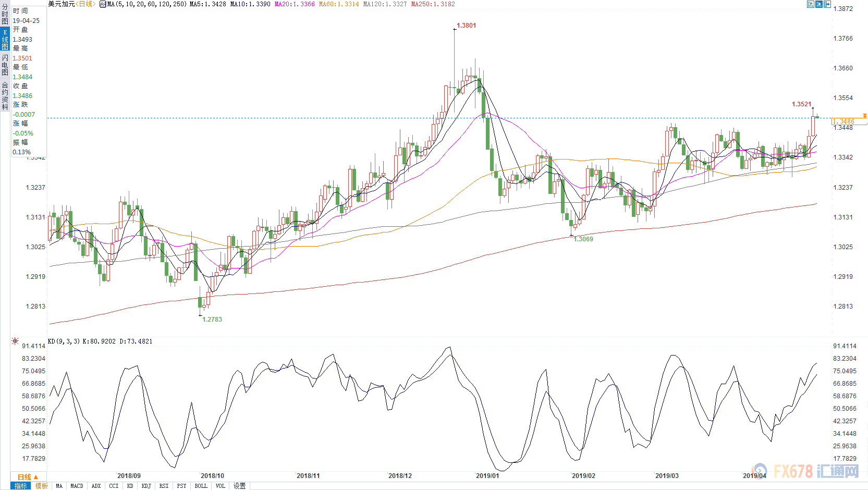Click the KD(9,3,3) parameters label
The height and width of the screenshot is (490, 868).
[x=64, y=341]
